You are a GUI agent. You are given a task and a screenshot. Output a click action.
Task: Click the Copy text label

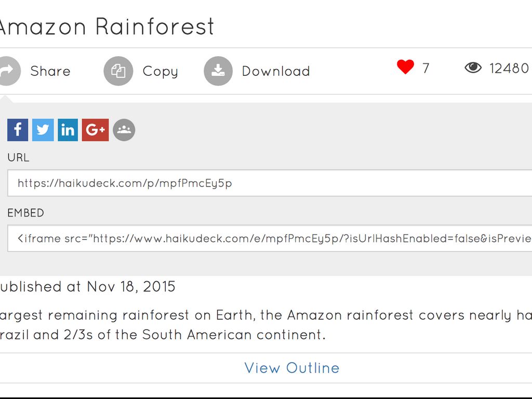click(x=160, y=71)
